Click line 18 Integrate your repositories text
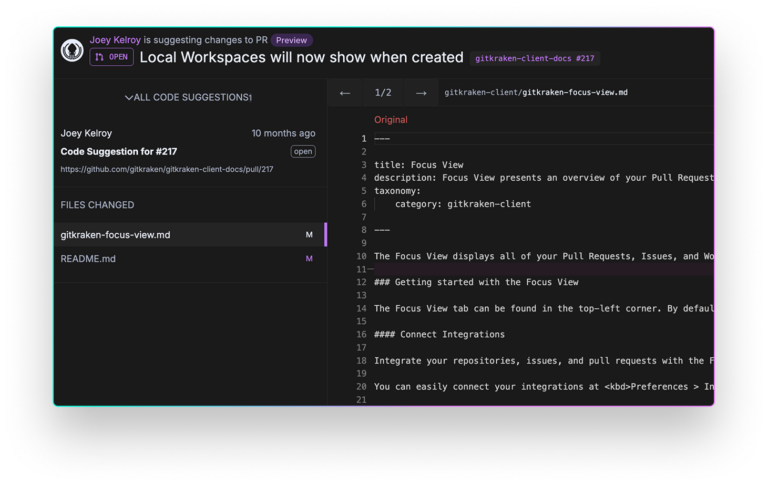768x486 pixels. pos(544,361)
